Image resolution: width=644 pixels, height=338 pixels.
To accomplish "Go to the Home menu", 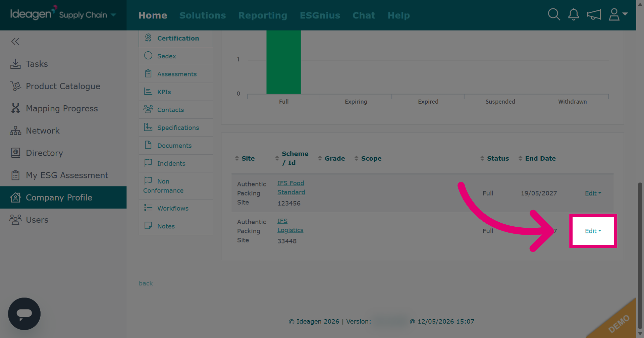I will [153, 15].
